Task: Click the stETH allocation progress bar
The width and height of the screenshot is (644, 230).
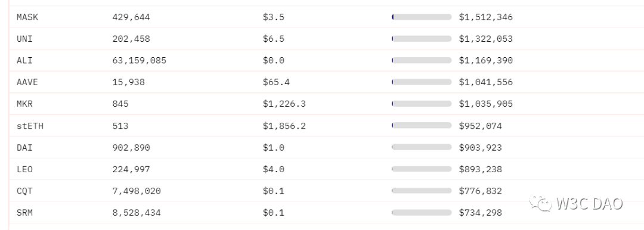Action: coord(422,126)
